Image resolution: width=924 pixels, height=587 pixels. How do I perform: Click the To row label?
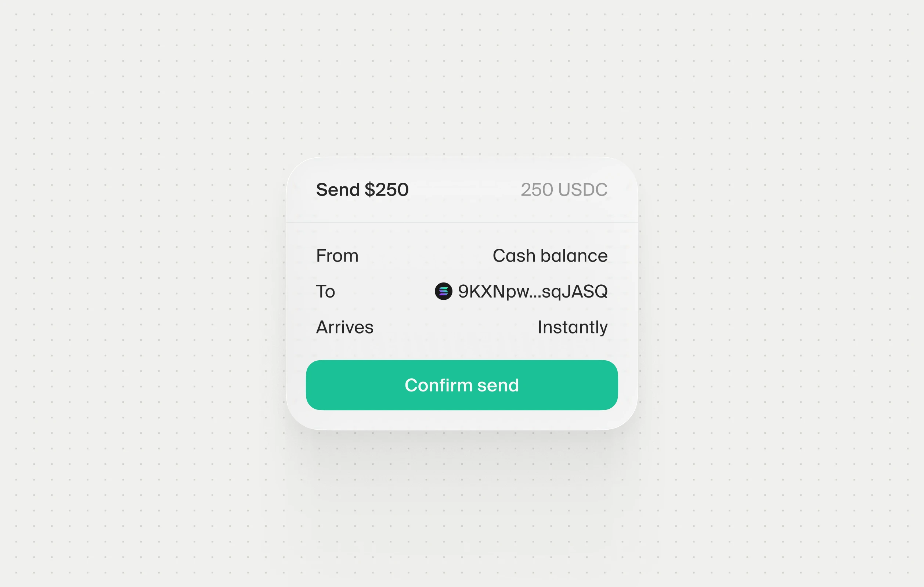tap(325, 291)
